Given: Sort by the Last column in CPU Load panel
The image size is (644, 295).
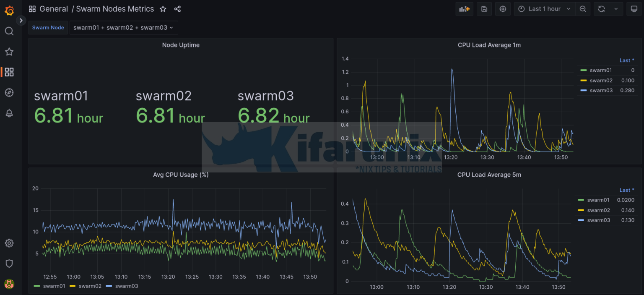Looking at the screenshot, I should [626, 60].
